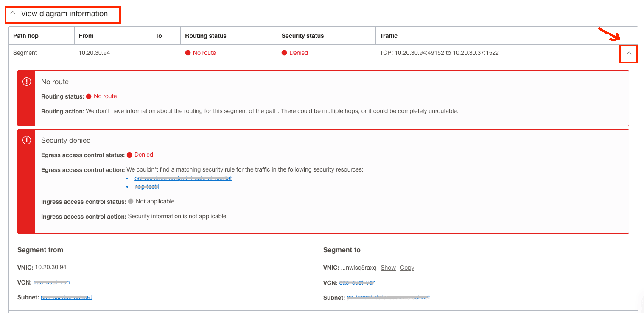Image resolution: width=644 pixels, height=313 pixels.
Task: Click the red Routing status dot inside No route panel
Action: 88,96
